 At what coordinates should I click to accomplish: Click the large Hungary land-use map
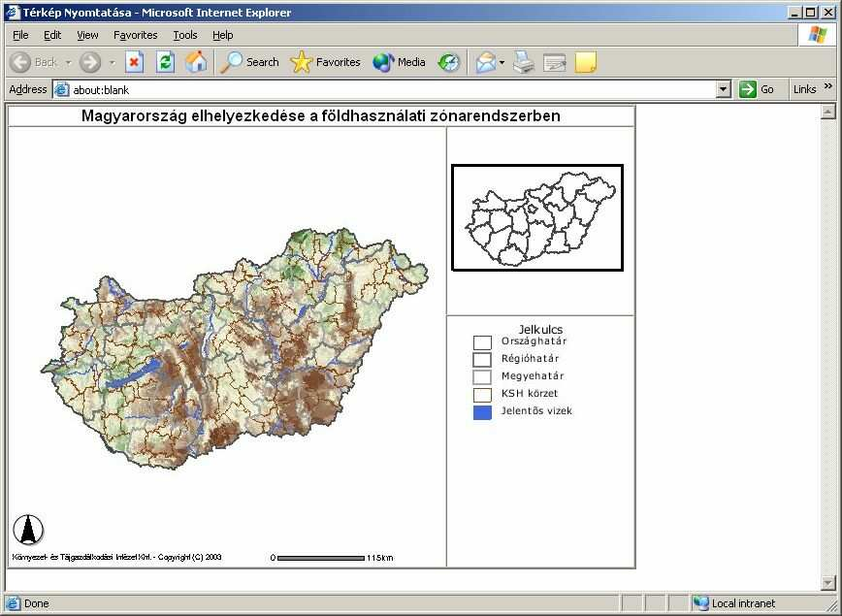[x=235, y=348]
